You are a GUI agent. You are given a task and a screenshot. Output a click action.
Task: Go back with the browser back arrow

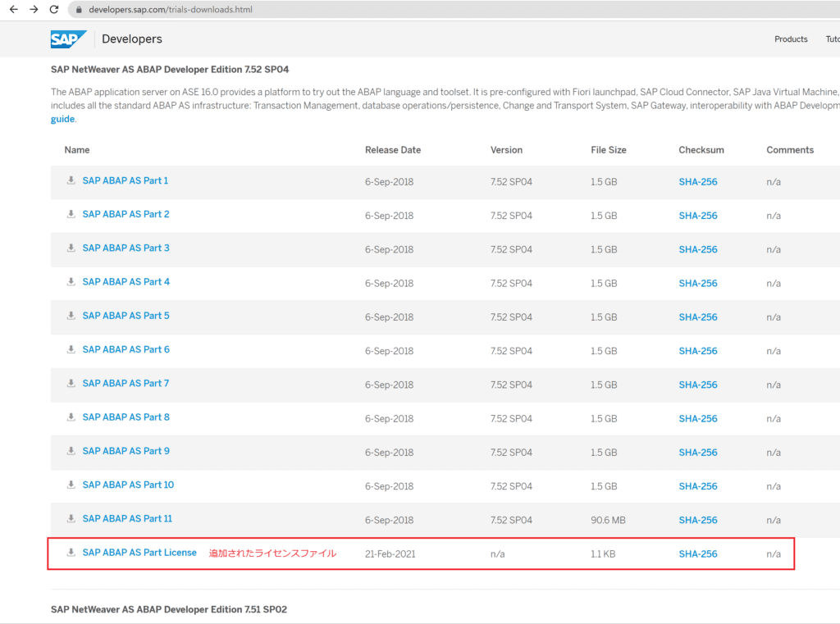pyautogui.click(x=13, y=10)
